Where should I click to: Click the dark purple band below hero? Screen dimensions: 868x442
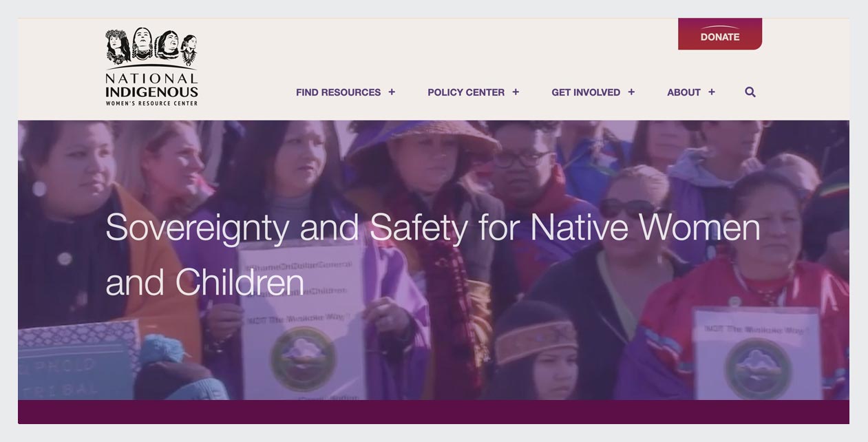pos(434,412)
